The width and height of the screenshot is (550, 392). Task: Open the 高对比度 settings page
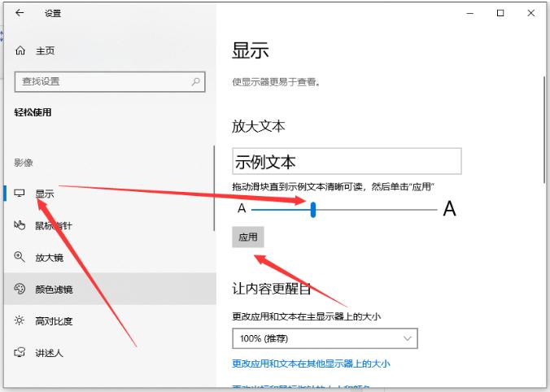click(110, 320)
